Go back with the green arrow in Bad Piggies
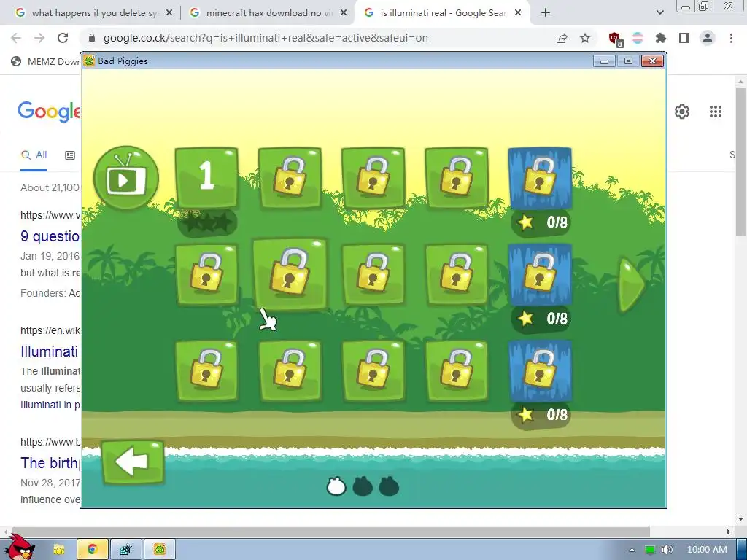 (133, 462)
